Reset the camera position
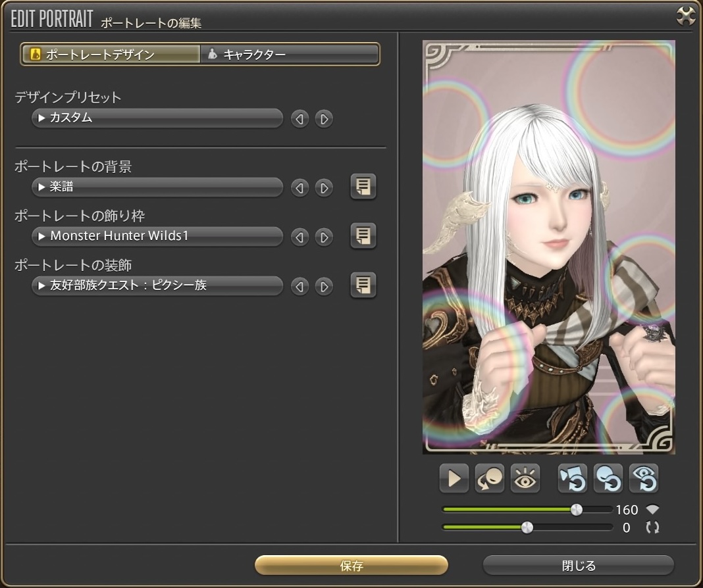The width and height of the screenshot is (703, 588). coord(572,479)
